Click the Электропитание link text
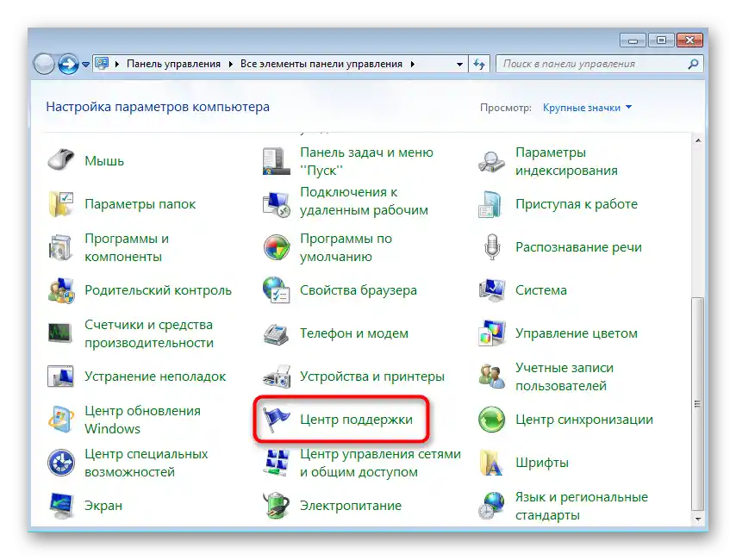Image resolution: width=736 pixels, height=560 pixels. (351, 506)
